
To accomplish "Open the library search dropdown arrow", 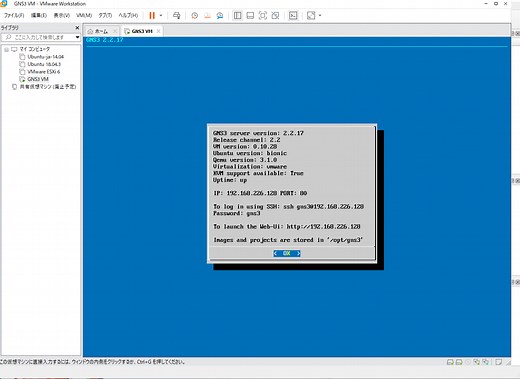I will pos(77,37).
